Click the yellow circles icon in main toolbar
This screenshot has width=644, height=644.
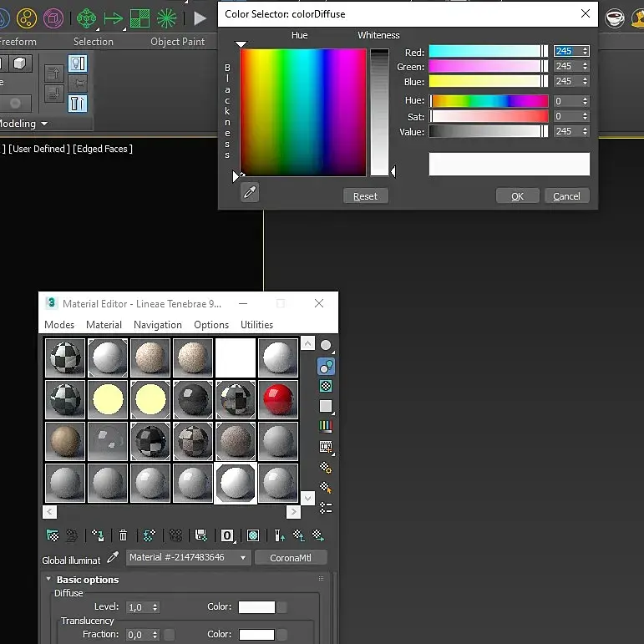click(27, 18)
